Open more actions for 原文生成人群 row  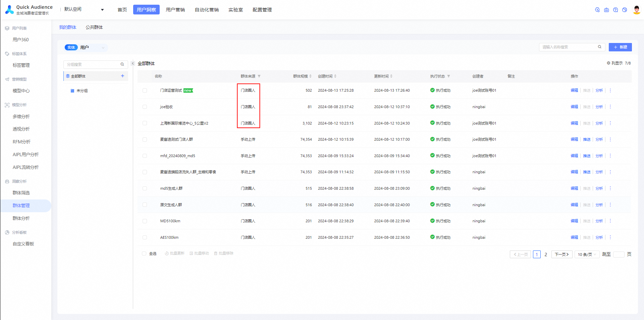(x=610, y=205)
